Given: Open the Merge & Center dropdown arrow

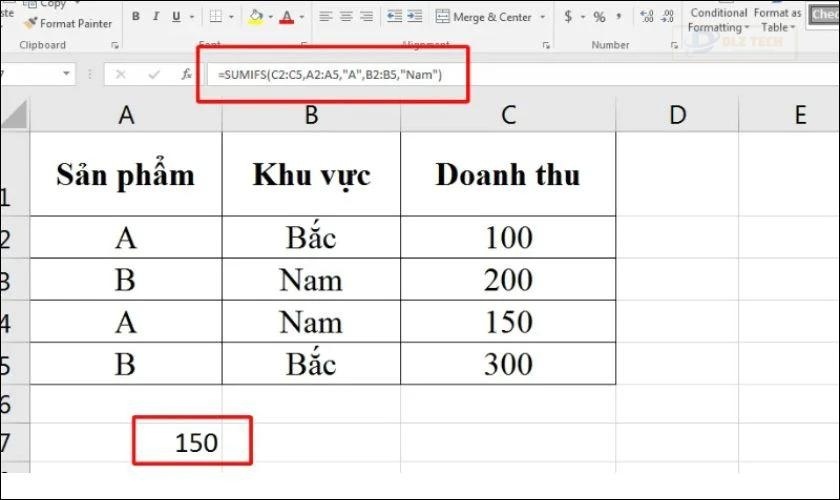Looking at the screenshot, I should 543,17.
